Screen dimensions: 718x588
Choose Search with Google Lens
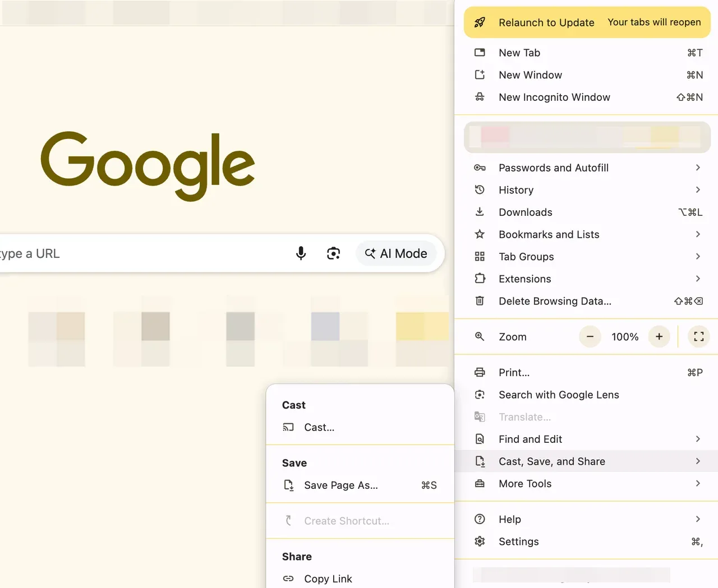click(587, 395)
